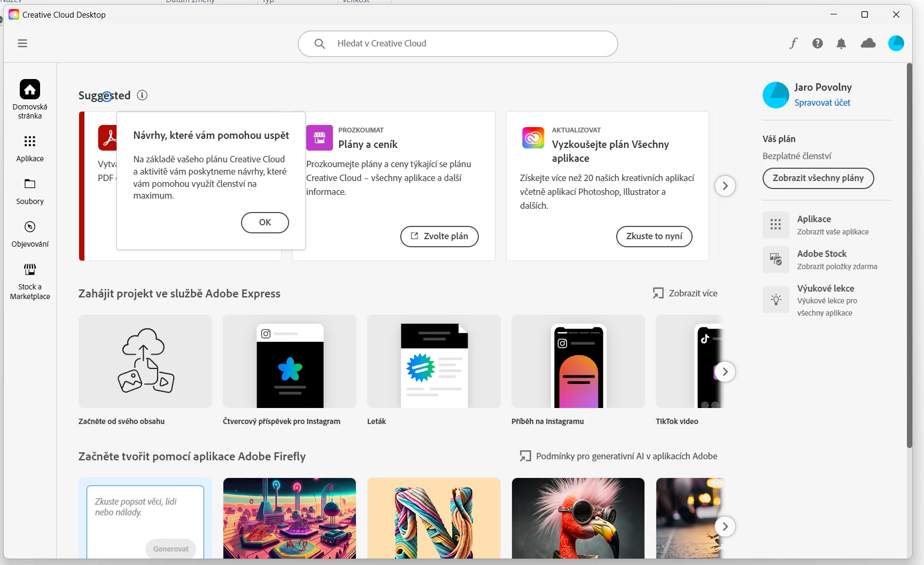Open Aplikace in the left sidebar
Screen dimensions: 924x565
coord(30,148)
